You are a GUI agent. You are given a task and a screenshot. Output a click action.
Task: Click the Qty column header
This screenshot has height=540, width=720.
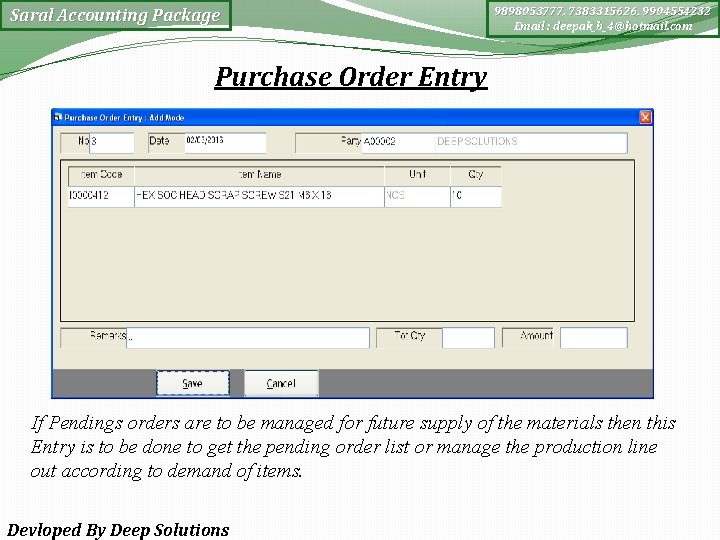(x=476, y=175)
